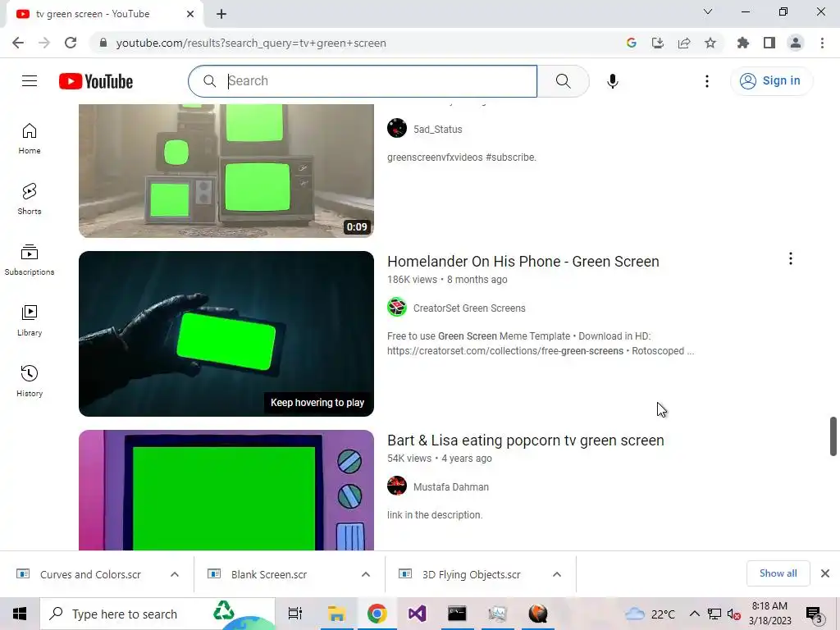Select the tv green screen YouTube tab
Screen dimensions: 840x630
pos(104,14)
